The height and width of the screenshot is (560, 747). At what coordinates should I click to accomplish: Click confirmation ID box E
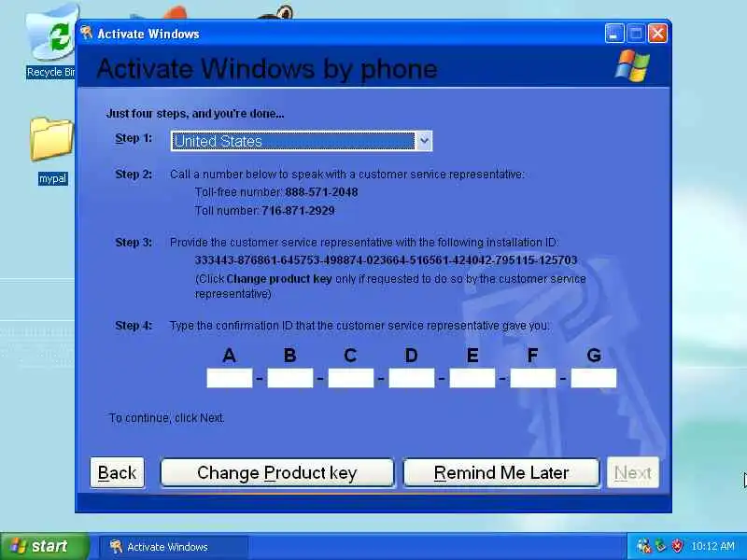coord(472,378)
